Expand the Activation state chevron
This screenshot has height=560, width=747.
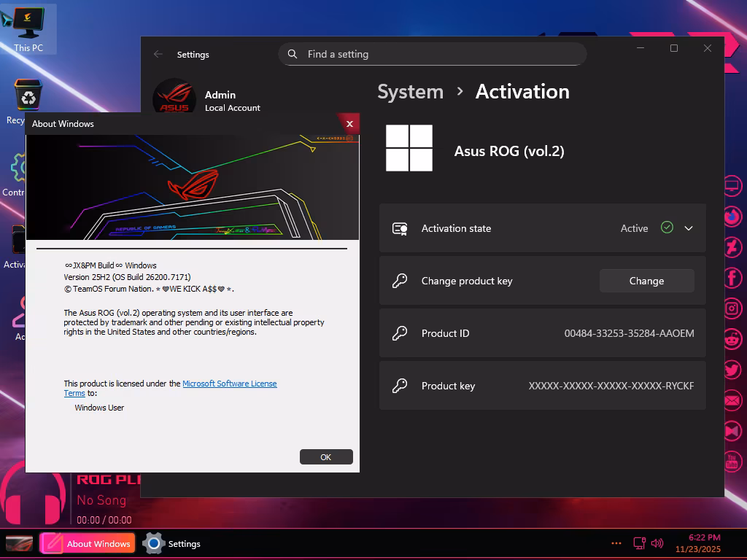[689, 228]
